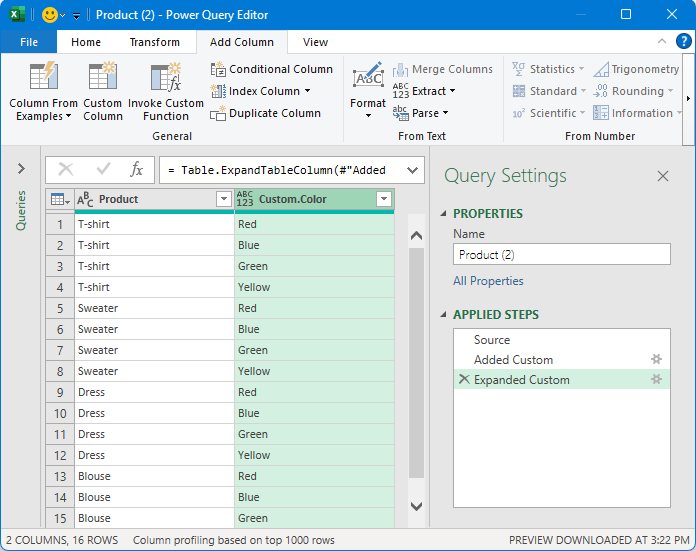Open the Product column filter dropdown
Image resolution: width=696 pixels, height=551 pixels.
223,199
